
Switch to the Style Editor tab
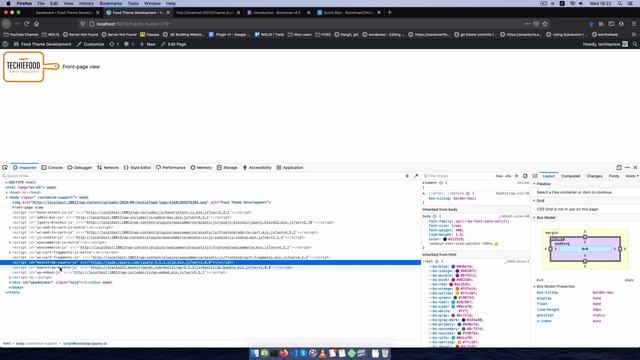click(x=138, y=168)
